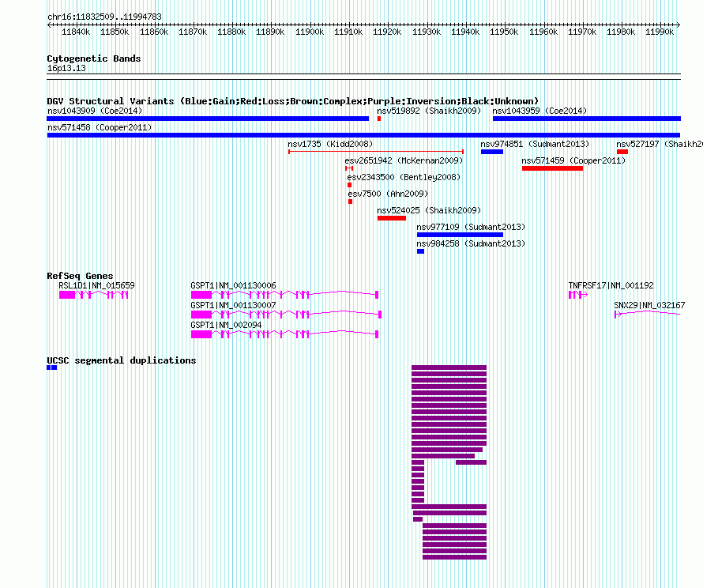This screenshot has height=588, width=703.
Task: Click the ruler's left end arrow
Action: pos(49,24)
